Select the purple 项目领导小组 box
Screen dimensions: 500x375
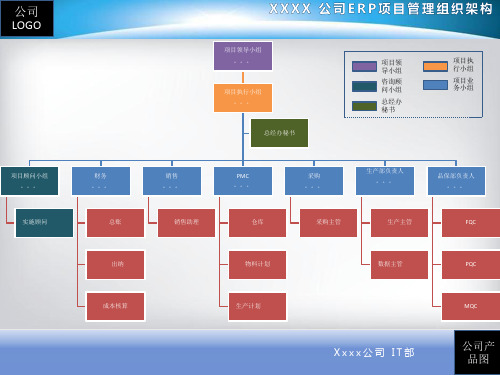coord(243,56)
